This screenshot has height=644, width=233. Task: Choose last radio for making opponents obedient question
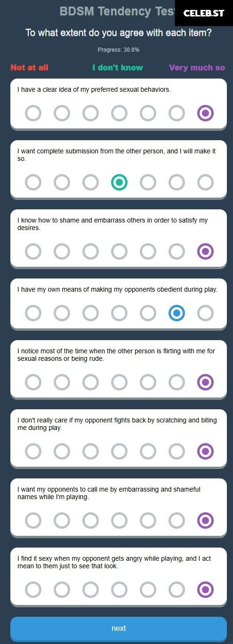(205, 313)
